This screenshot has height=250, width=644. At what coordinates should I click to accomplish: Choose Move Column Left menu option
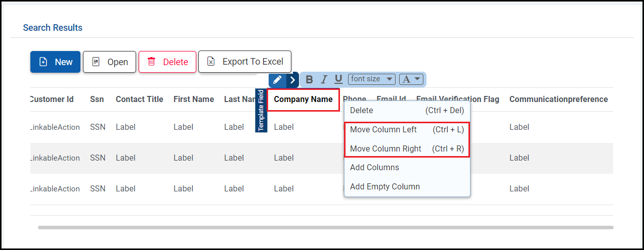(383, 130)
